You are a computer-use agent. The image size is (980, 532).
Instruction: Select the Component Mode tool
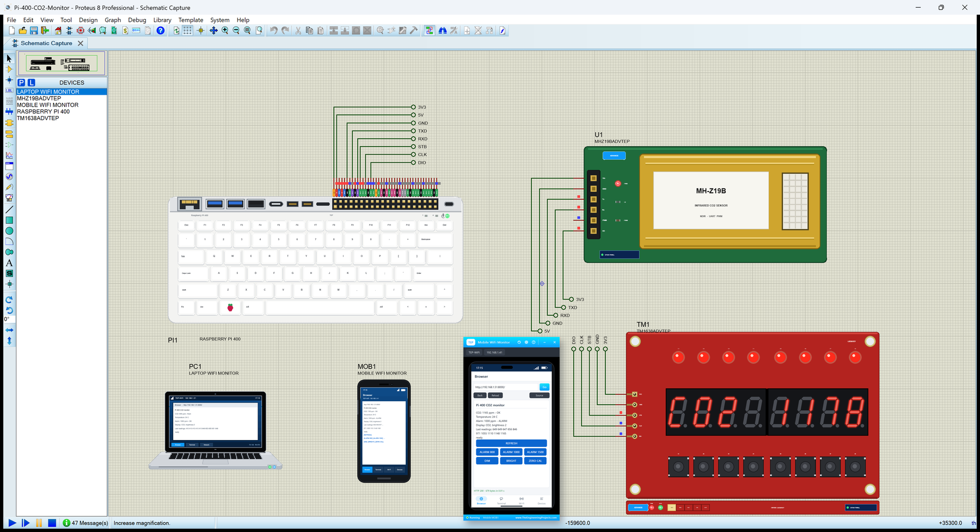point(9,69)
